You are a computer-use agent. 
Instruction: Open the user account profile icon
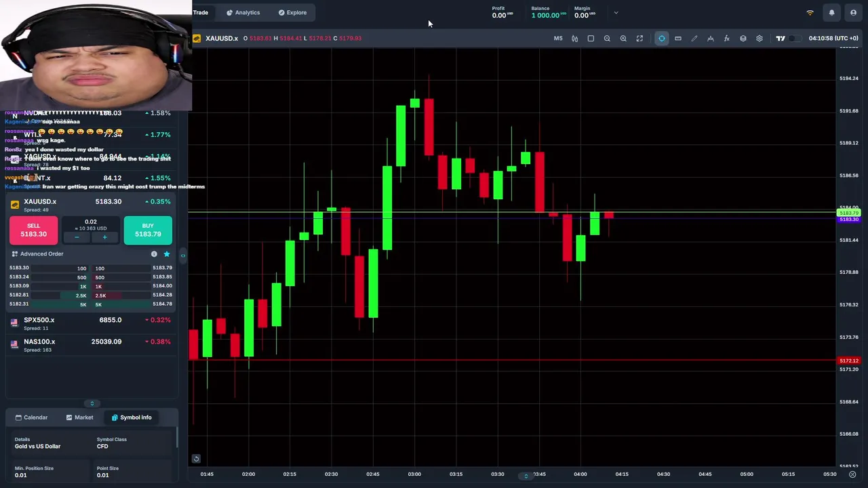pos(853,13)
